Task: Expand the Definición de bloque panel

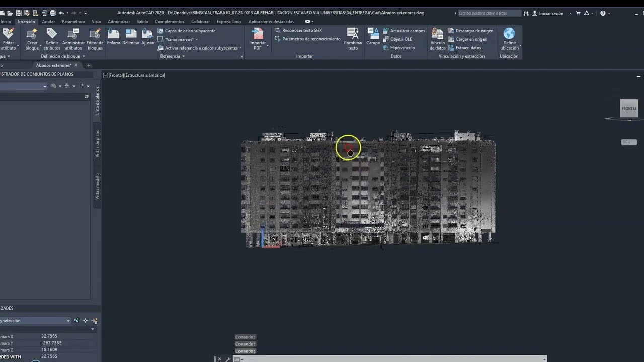Action: 63,56
